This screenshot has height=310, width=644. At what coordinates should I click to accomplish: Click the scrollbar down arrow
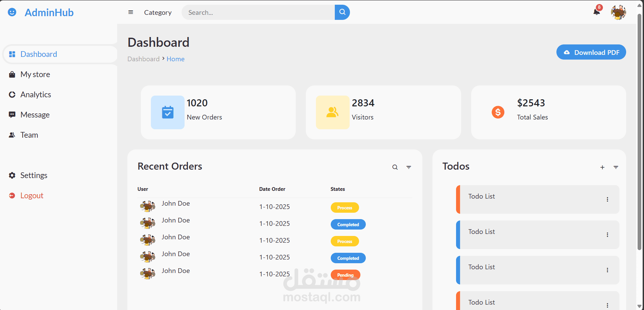(639, 306)
